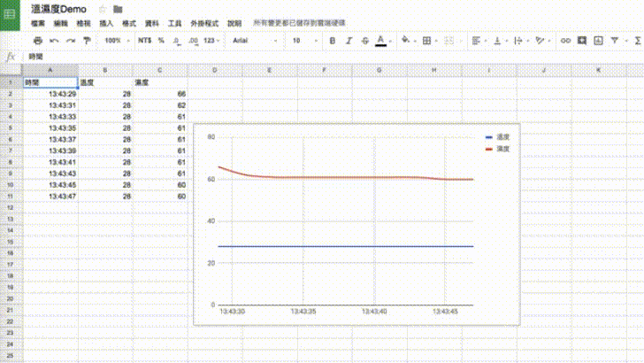Screen dimensions: 644x363
Task: Click the insert link icon
Action: tap(565, 41)
